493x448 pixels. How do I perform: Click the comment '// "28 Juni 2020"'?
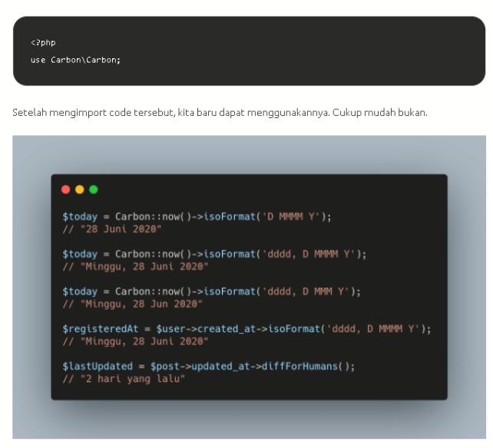pos(112,229)
